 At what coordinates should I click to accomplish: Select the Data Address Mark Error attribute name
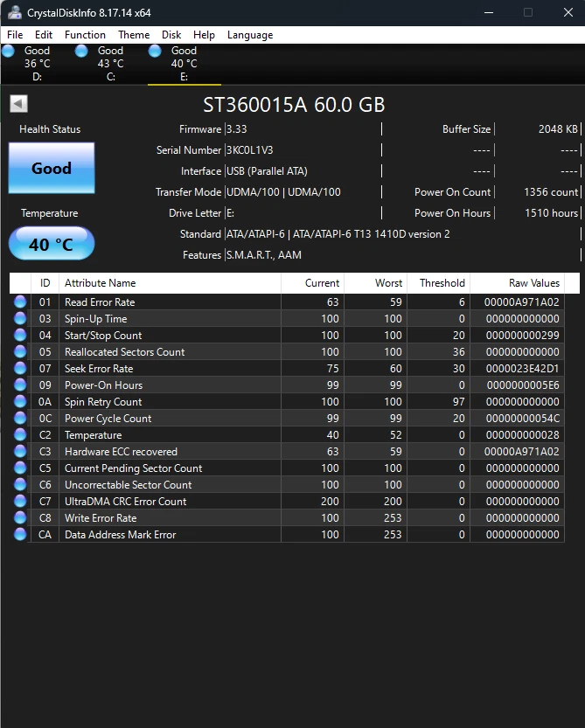click(121, 535)
